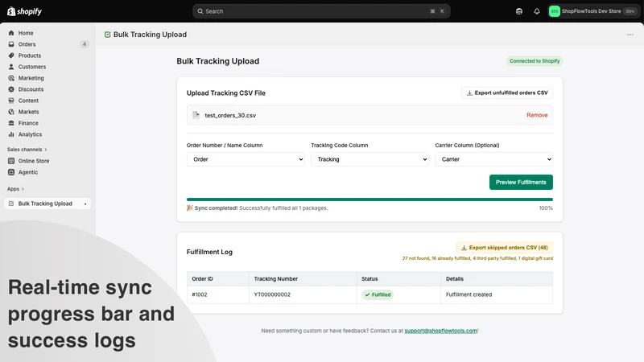
Task: Click the Bulk Tracking Upload app icon in sidebar
Action: [11, 204]
